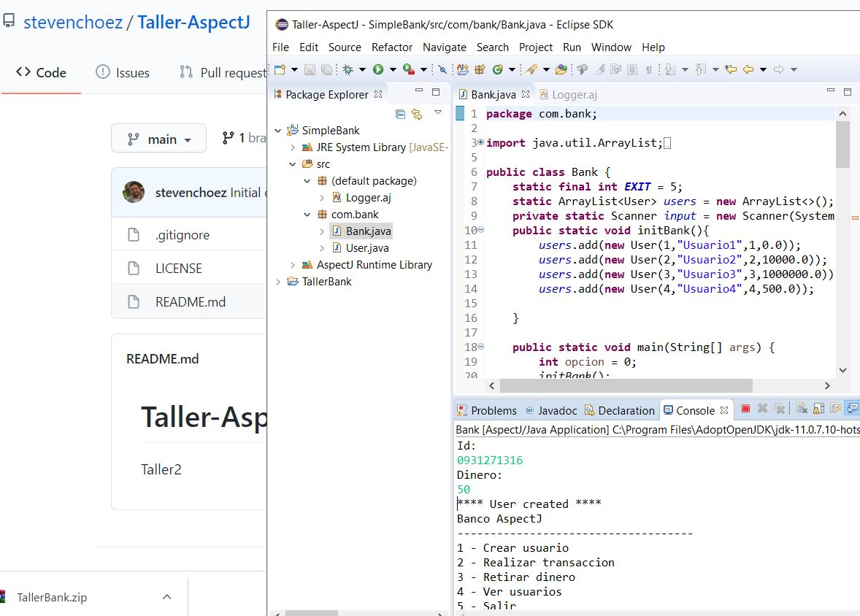Click the Previous Annotation icon

pyautogui.click(x=701, y=69)
